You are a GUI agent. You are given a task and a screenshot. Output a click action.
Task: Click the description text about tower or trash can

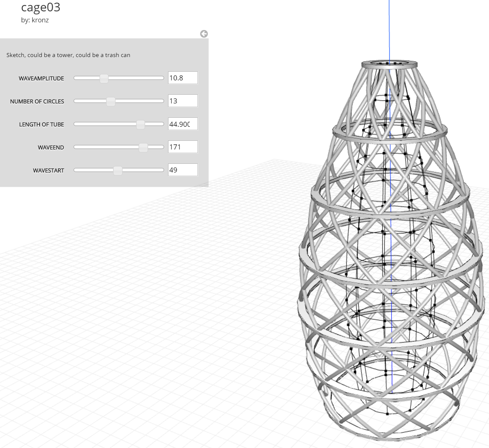[68, 55]
